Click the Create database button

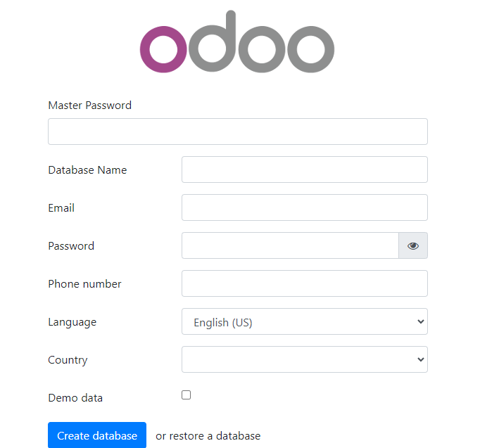click(x=97, y=435)
